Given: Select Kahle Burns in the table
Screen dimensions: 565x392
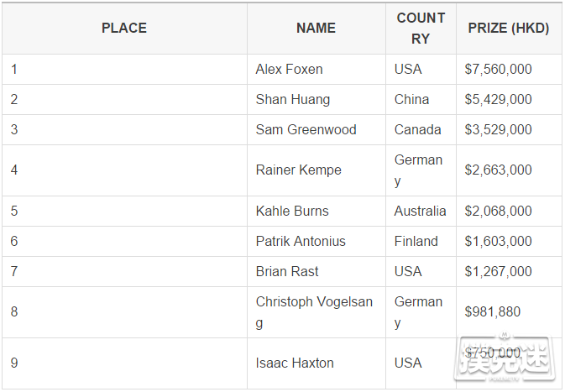Looking at the screenshot, I should [x=292, y=212].
